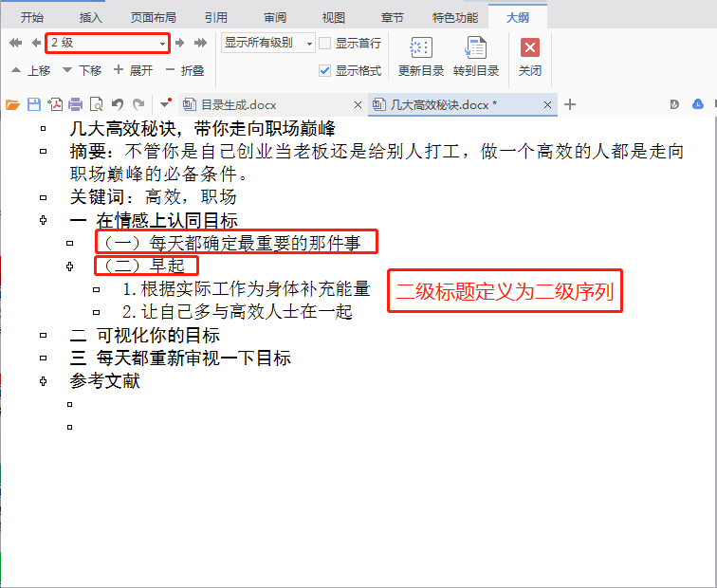Open the quick access toolbar dropdown arrow
The width and height of the screenshot is (717, 588).
[x=165, y=104]
